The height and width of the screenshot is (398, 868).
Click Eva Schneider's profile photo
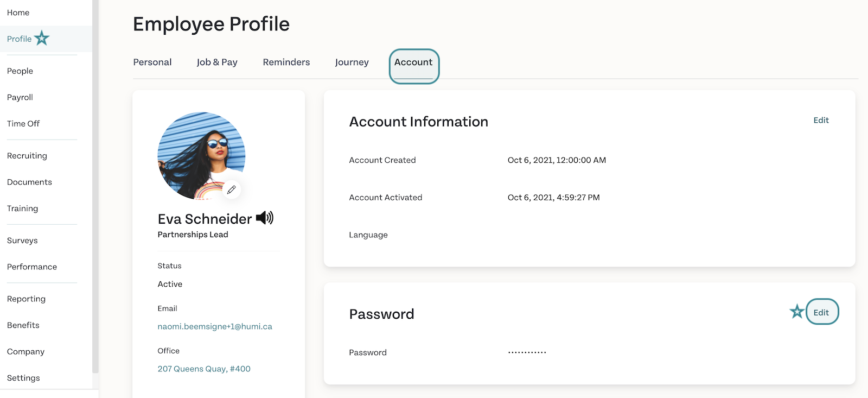pyautogui.click(x=201, y=156)
